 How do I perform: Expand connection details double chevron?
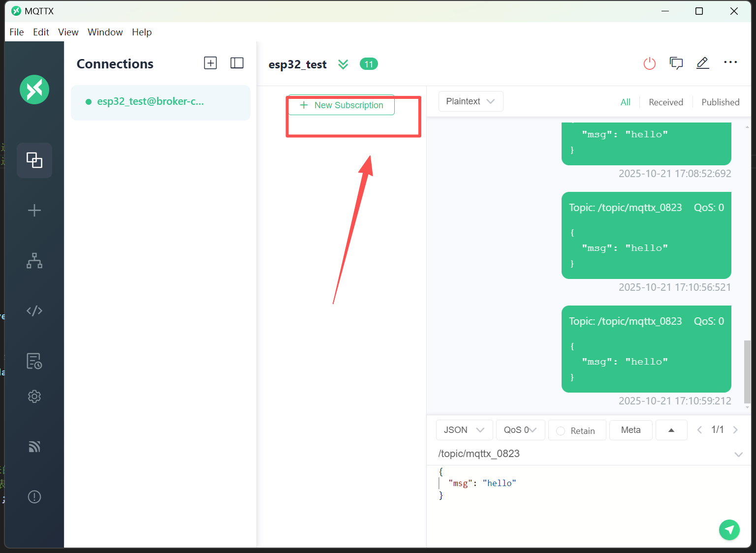[x=343, y=64]
